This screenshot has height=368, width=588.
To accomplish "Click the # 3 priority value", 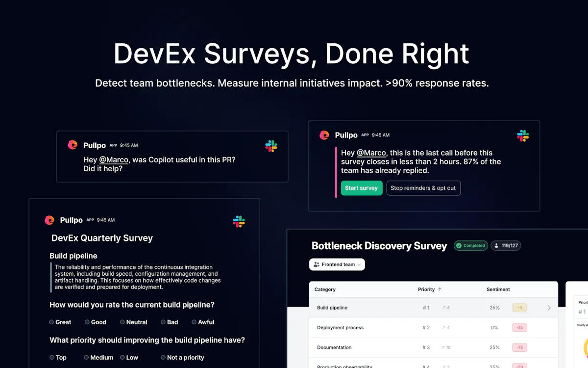I will pos(426,347).
